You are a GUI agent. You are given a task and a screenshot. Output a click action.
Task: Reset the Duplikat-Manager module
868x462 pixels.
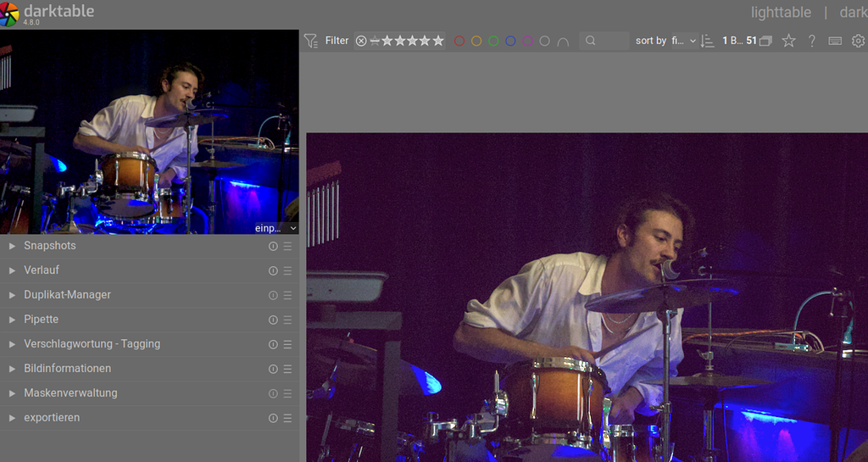pyautogui.click(x=273, y=296)
